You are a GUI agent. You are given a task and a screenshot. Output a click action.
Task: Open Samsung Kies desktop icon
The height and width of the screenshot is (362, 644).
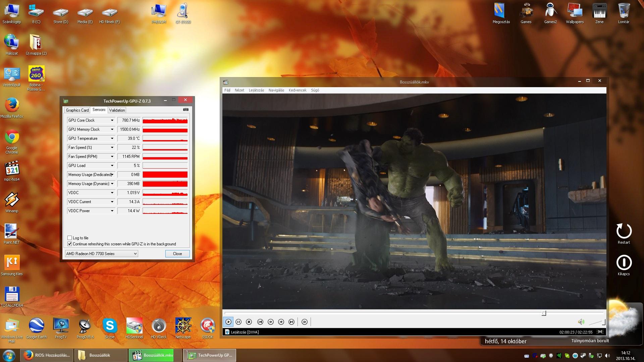coord(12,265)
